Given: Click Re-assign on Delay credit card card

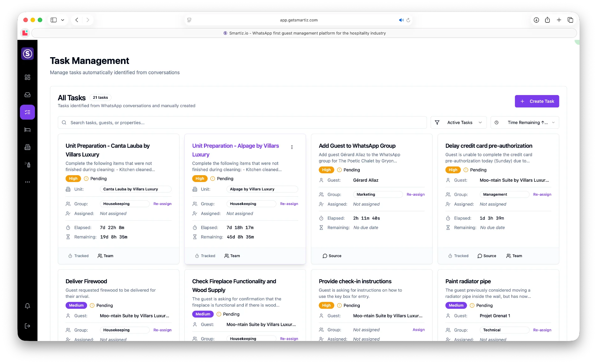Looking at the screenshot, I should [542, 194].
